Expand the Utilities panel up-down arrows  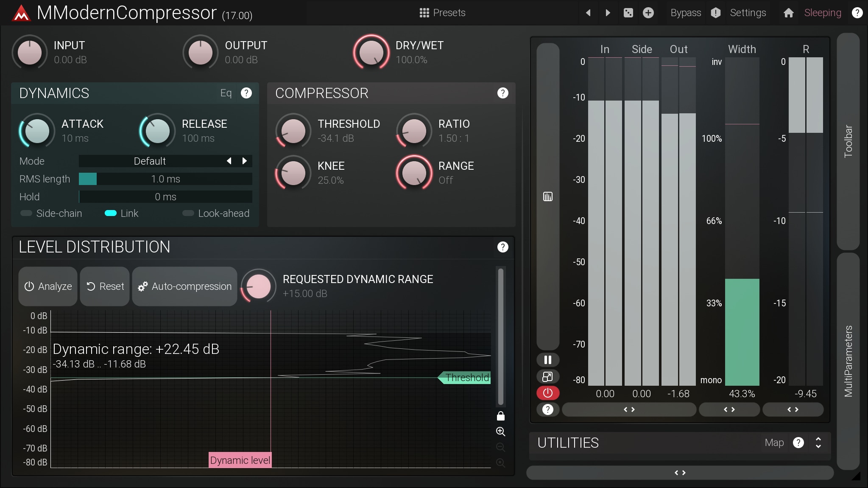coord(818,443)
